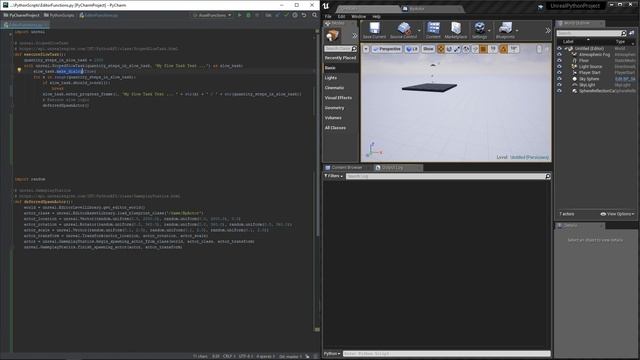Collapse the Untitled (Editor) world tree node

pyautogui.click(x=566, y=49)
